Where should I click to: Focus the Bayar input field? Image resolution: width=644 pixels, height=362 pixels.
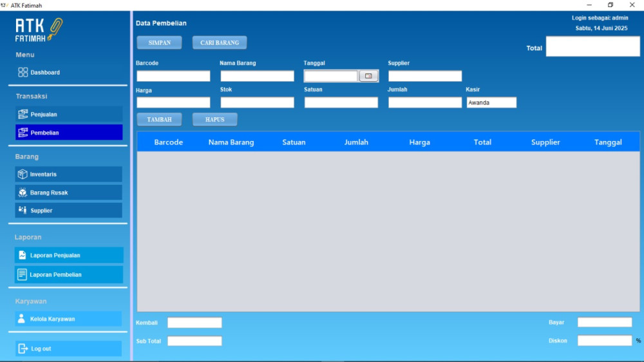(x=605, y=322)
